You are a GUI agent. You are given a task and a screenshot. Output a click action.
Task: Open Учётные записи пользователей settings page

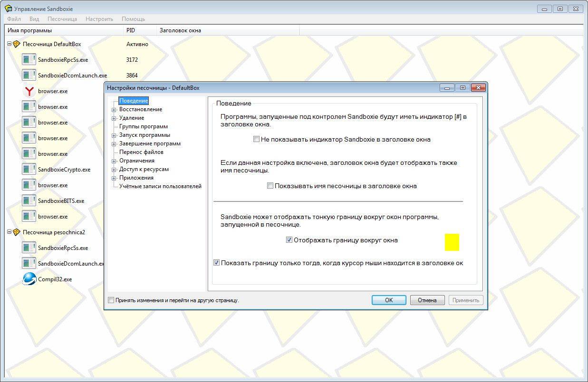click(160, 187)
